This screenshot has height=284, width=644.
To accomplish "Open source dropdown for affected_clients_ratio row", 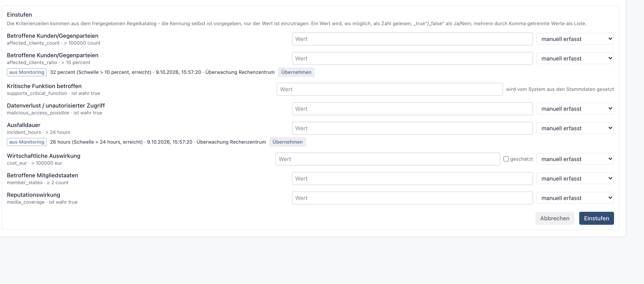I will [575, 58].
